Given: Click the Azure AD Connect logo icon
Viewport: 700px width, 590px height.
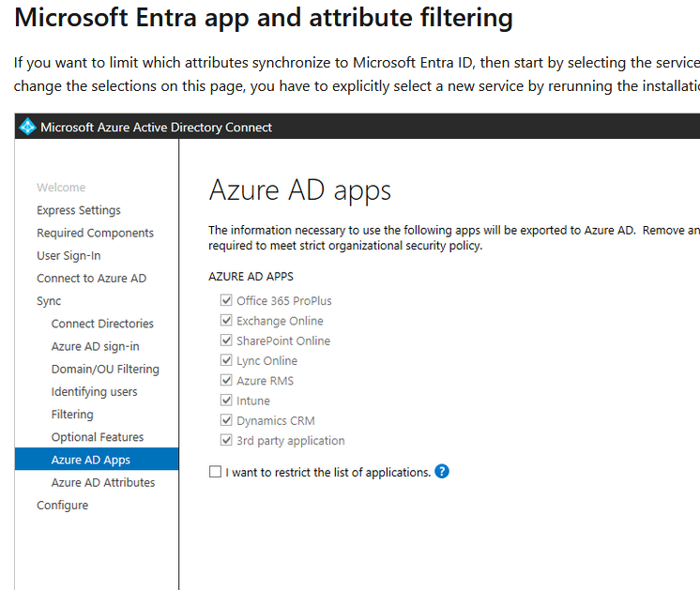Looking at the screenshot, I should pyautogui.click(x=27, y=127).
